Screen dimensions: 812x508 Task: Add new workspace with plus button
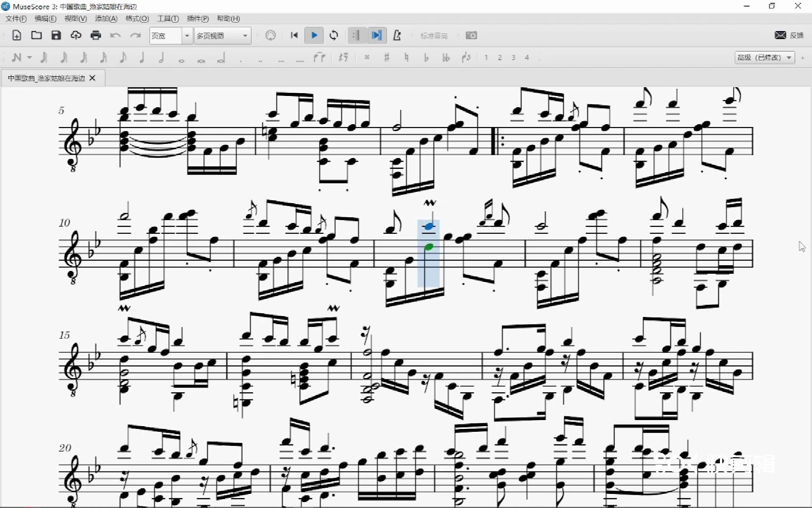click(803, 57)
